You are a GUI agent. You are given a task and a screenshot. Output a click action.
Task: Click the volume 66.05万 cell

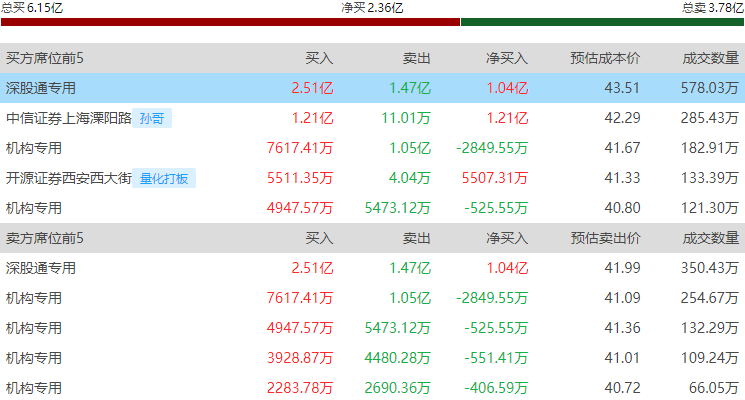714,388
